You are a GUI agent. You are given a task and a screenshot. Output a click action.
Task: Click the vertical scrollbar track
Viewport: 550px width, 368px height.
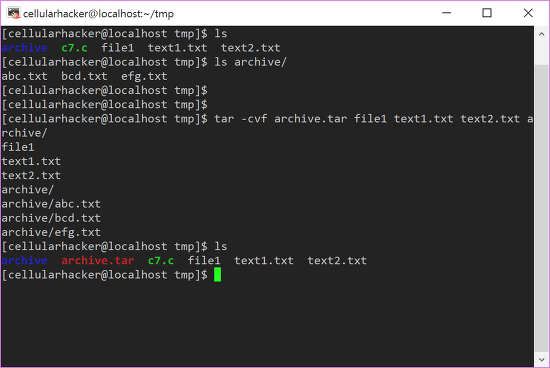point(542,196)
